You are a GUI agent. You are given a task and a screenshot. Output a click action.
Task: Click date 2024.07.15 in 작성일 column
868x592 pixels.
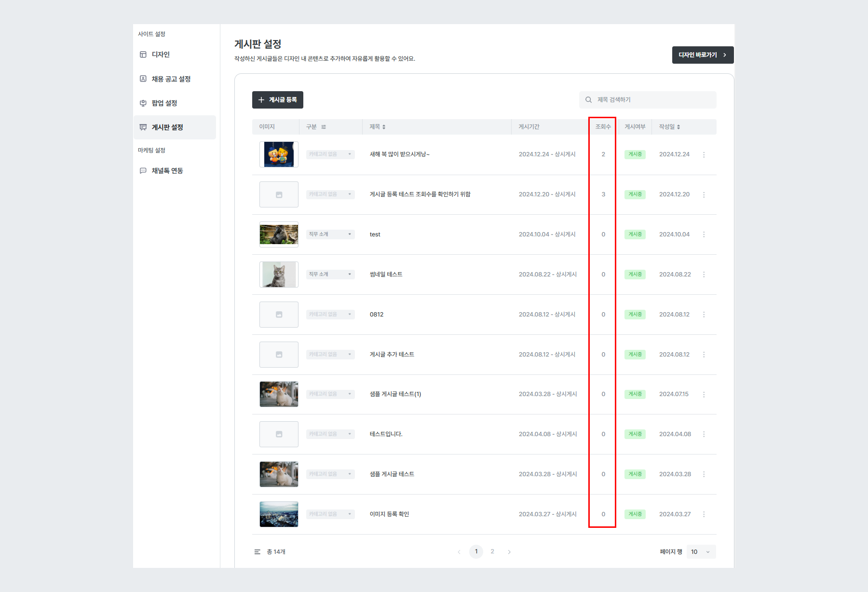coord(674,394)
